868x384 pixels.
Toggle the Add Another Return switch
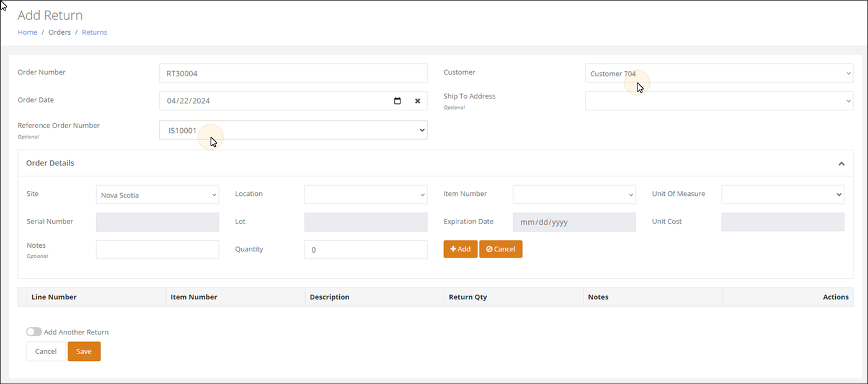[34, 332]
